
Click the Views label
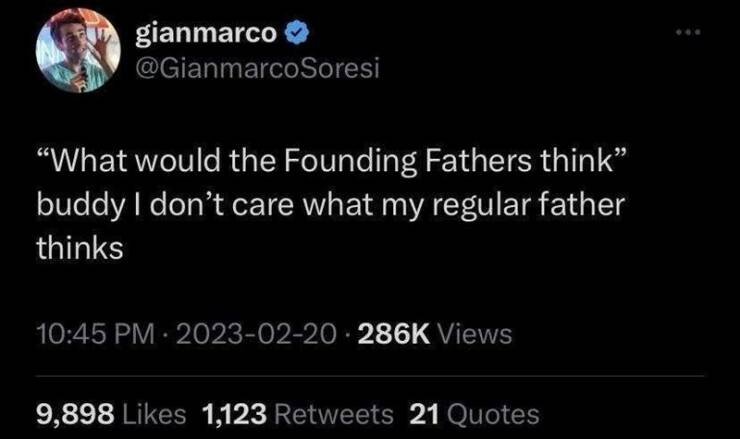[473, 335]
